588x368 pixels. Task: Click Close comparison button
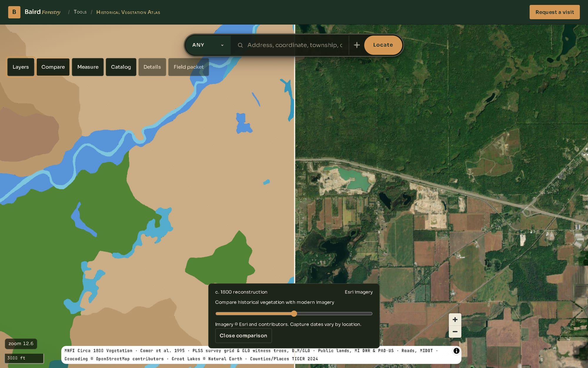243,336
